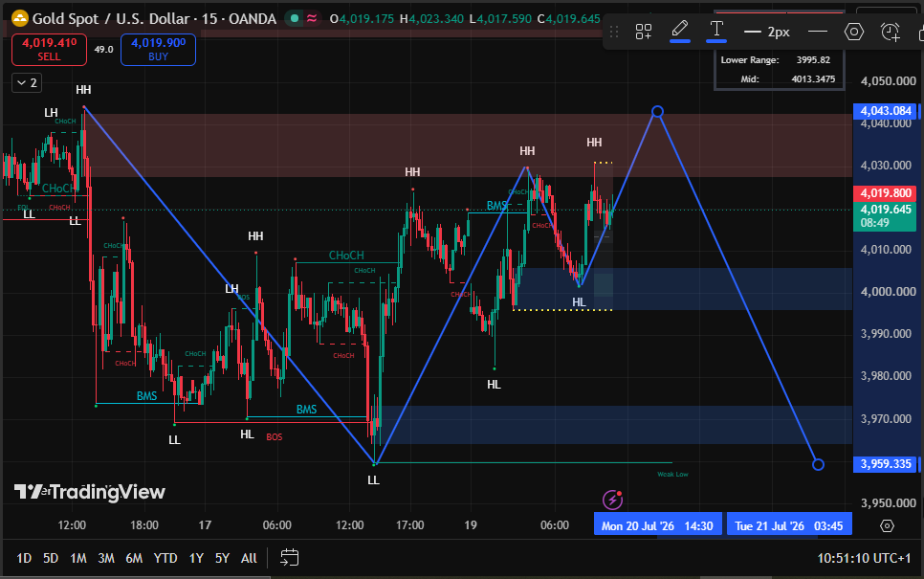Select the 1Y range
This screenshot has height=579, width=924.
(196, 558)
